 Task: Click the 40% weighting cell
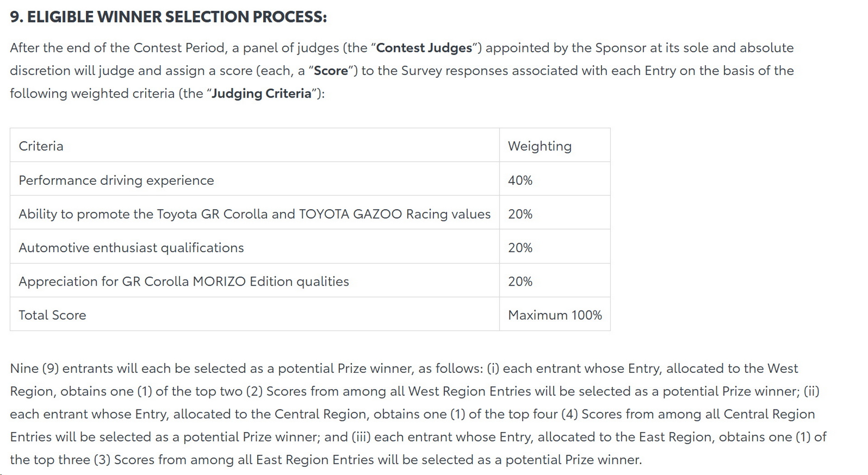(520, 180)
